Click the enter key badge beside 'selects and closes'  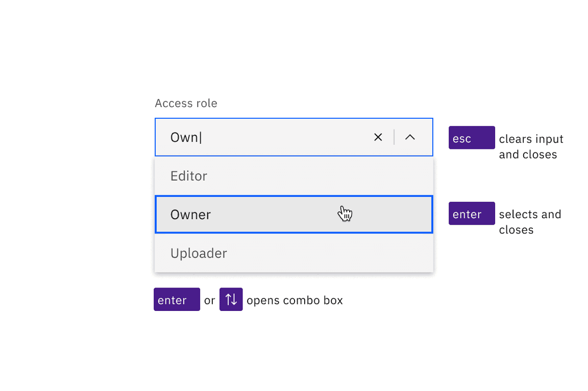click(x=471, y=213)
